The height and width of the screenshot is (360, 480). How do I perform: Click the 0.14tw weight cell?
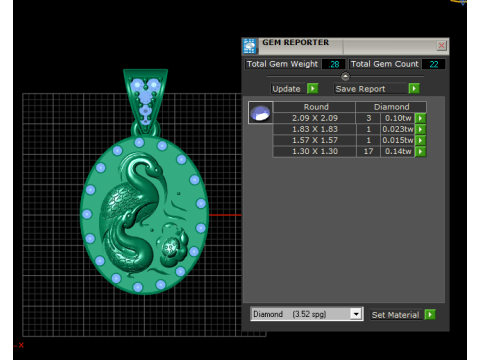click(x=398, y=151)
